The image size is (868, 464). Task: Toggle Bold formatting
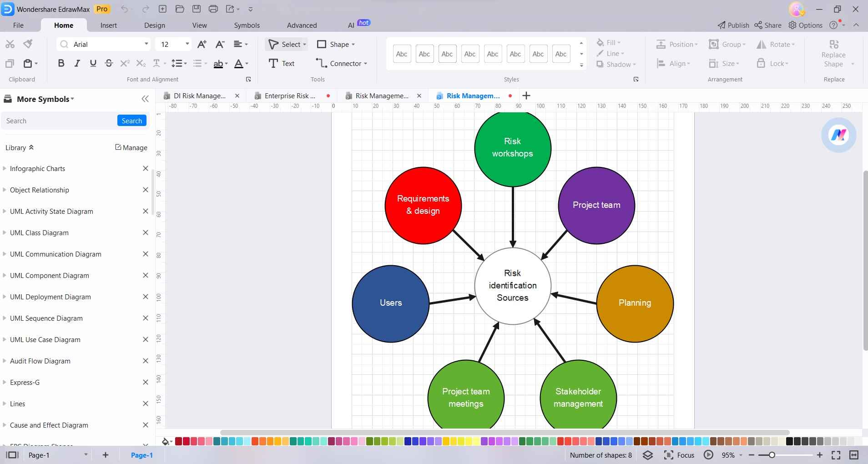[x=61, y=64]
